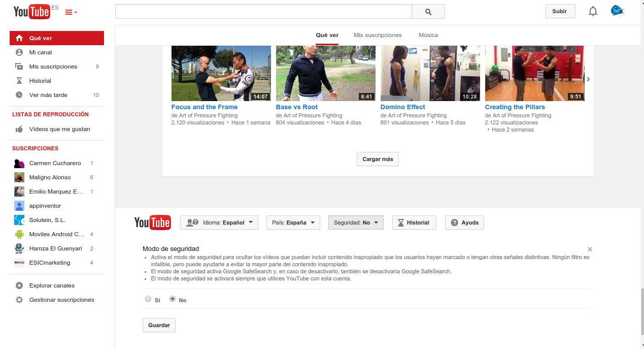The image size is (644, 349).
Task: Open Historial with the hourglass icon in sidebar
Action: tap(19, 81)
